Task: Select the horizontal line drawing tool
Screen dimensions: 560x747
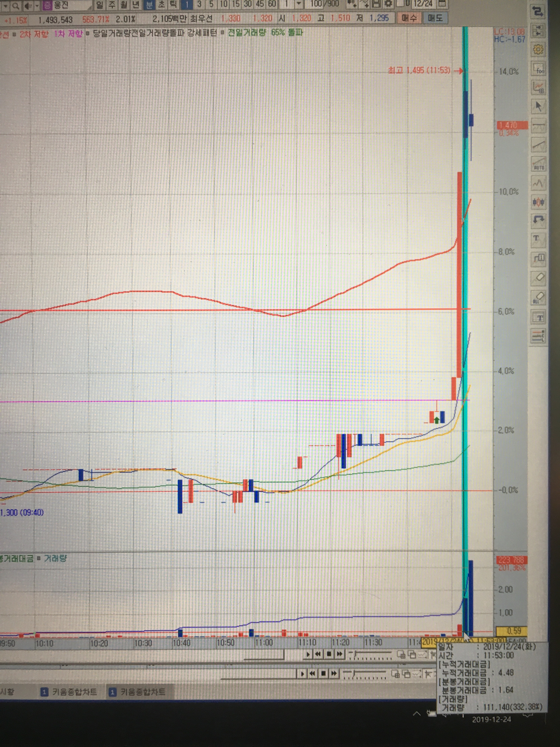Action: tap(539, 126)
